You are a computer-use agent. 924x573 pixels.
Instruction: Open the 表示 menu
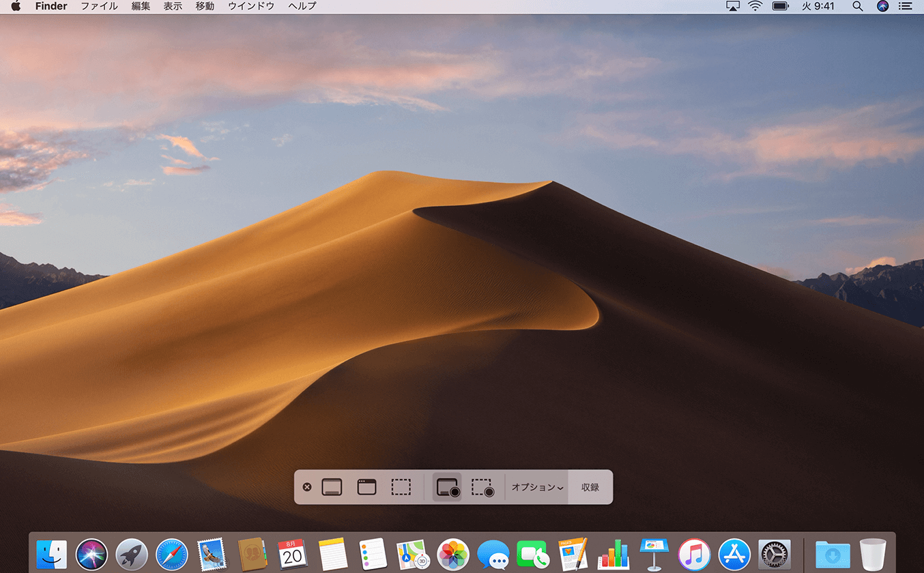pos(173,6)
